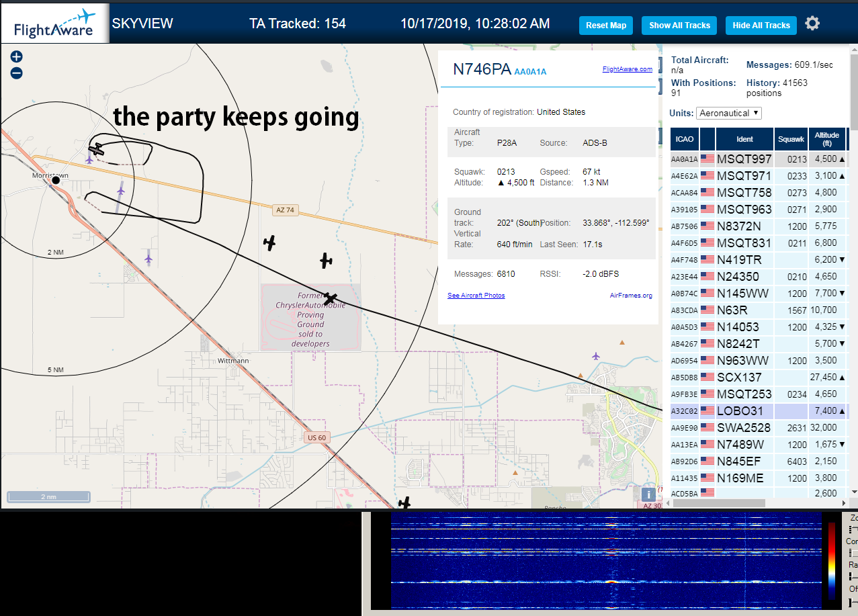Open the settings gear icon
Image resolution: width=858 pixels, height=616 pixels.
[812, 24]
